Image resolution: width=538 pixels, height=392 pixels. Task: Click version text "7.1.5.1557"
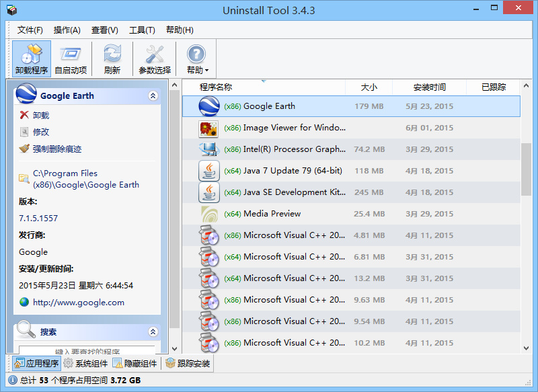38,219
